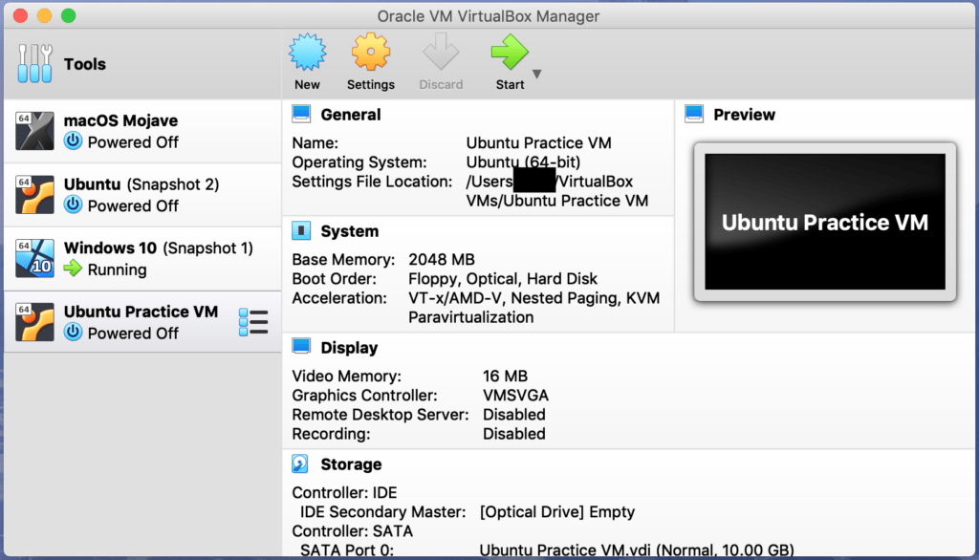Image resolution: width=979 pixels, height=560 pixels.
Task: Click Ubuntu Practice VM.vdi disk entry
Action: tap(636, 550)
